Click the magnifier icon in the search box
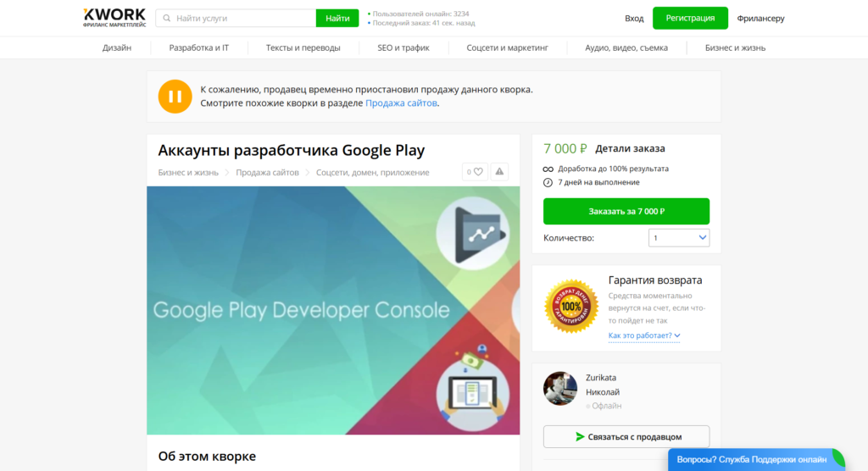The width and height of the screenshot is (868, 471). [x=167, y=19]
